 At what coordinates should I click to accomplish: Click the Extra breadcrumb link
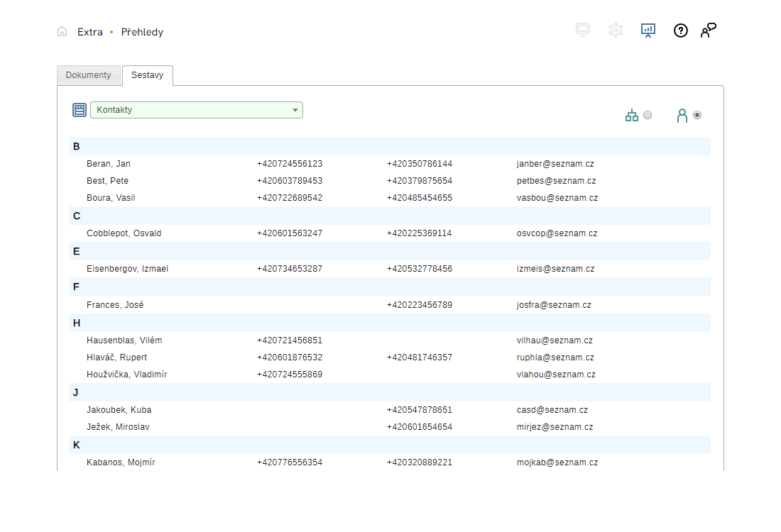point(90,32)
